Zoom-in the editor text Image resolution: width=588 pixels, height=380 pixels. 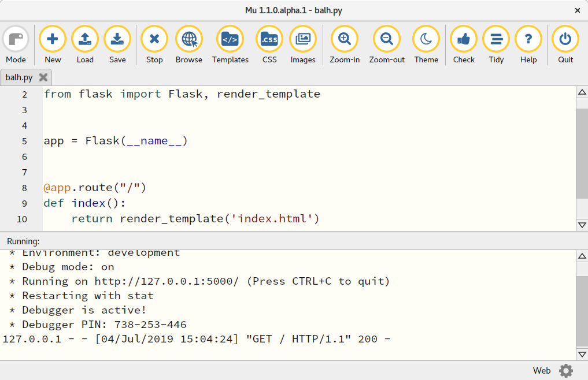[345, 44]
